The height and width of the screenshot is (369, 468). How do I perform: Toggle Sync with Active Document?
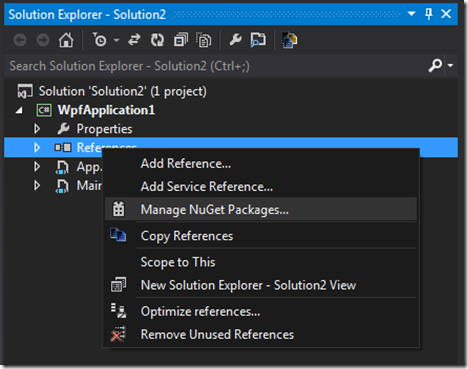134,40
